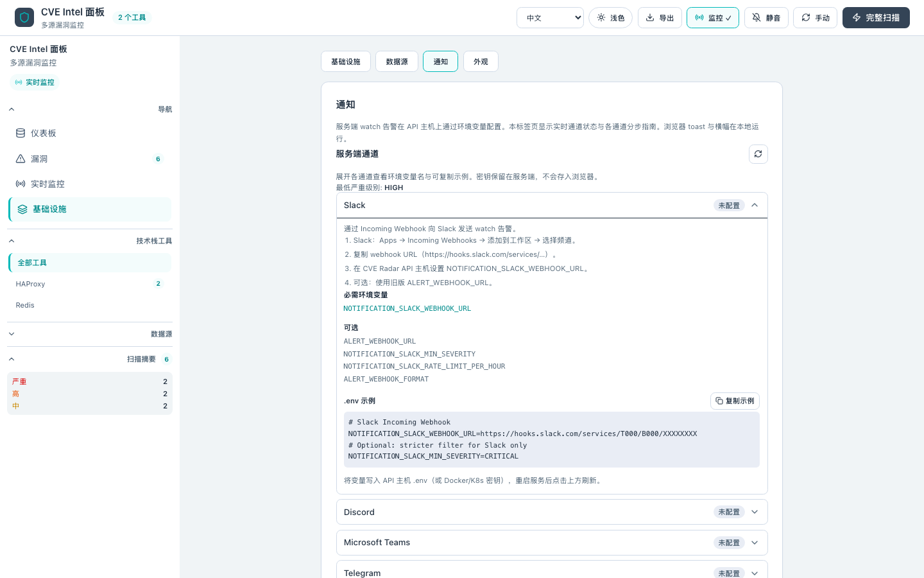
Task: Start a 完整扫描 full scan
Action: (876, 18)
